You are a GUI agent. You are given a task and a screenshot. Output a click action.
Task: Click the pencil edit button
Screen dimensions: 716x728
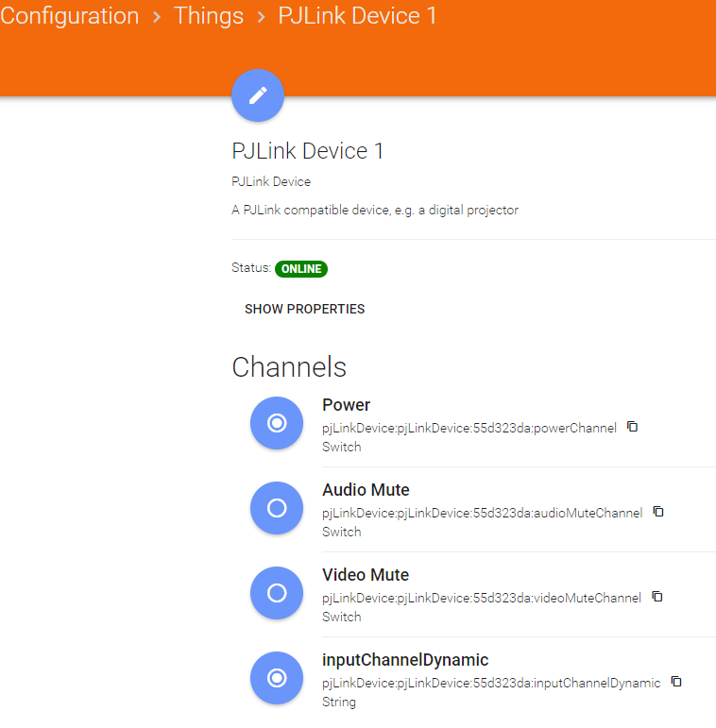pos(258,95)
